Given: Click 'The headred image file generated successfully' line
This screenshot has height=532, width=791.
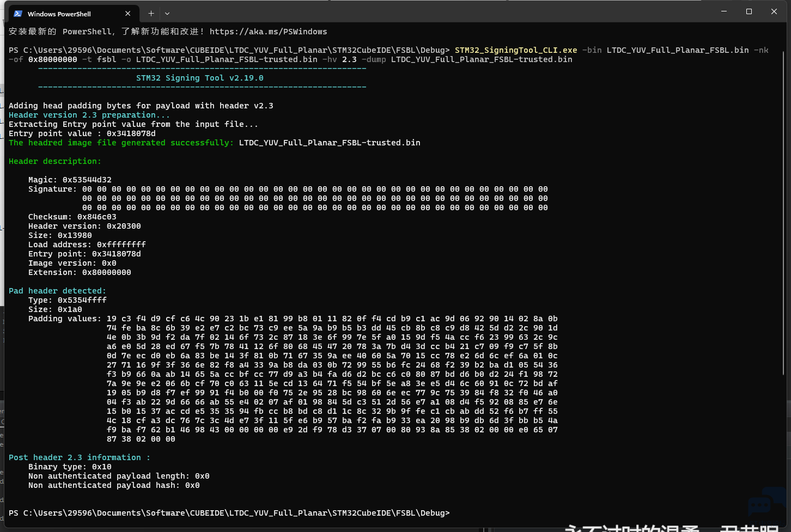Looking at the screenshot, I should point(215,143).
